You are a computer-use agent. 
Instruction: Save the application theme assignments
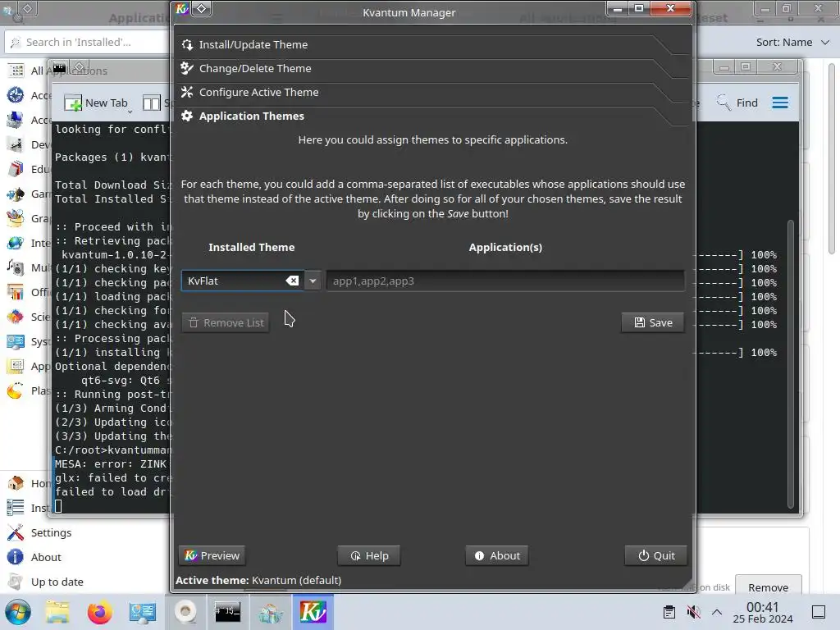point(653,322)
